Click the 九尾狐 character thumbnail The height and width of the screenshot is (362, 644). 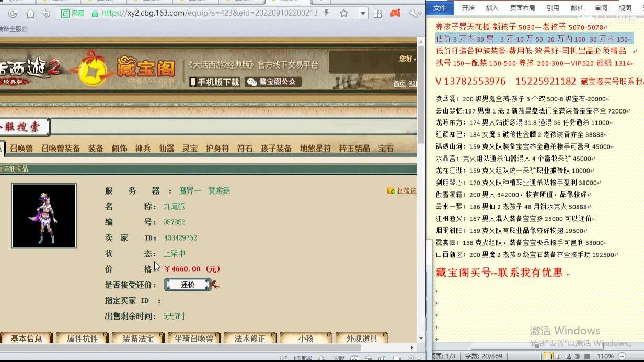coord(44,216)
